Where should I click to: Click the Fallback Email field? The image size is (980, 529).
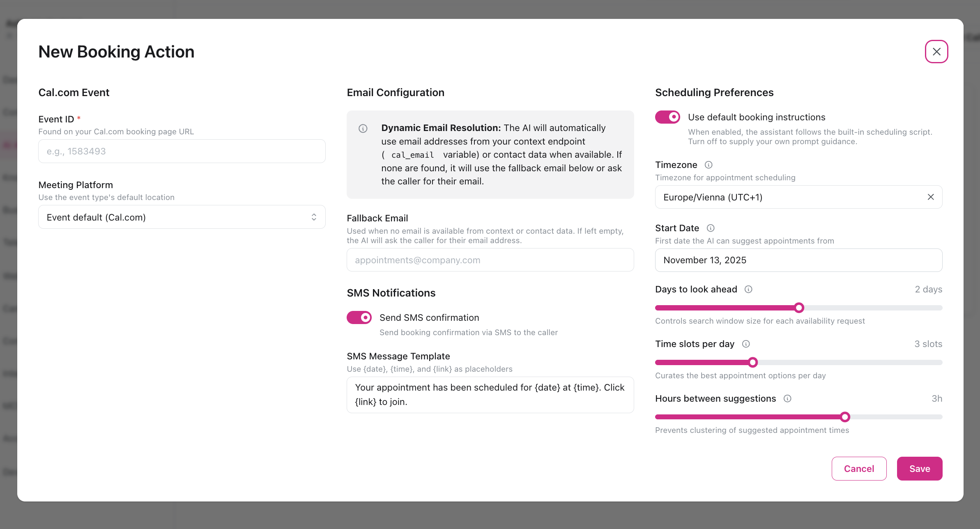(x=490, y=260)
